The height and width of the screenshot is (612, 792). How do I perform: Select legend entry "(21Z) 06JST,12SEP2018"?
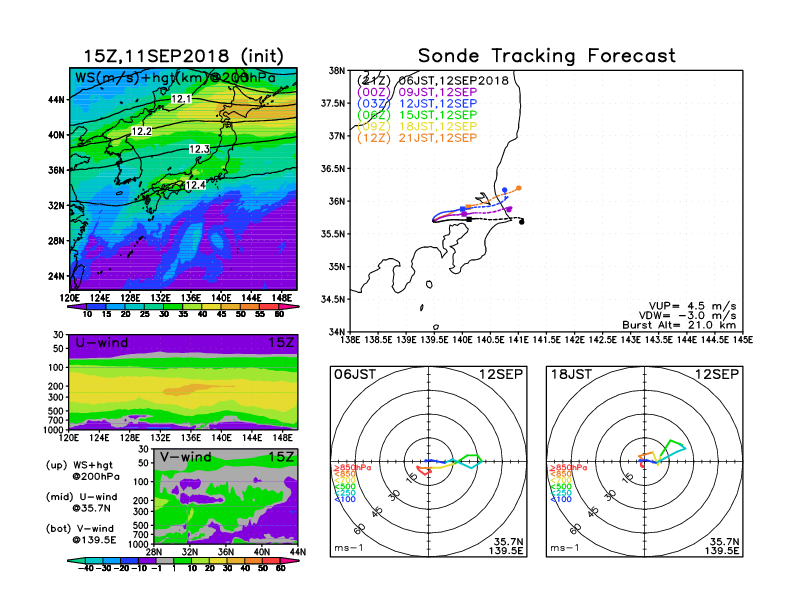tap(432, 81)
